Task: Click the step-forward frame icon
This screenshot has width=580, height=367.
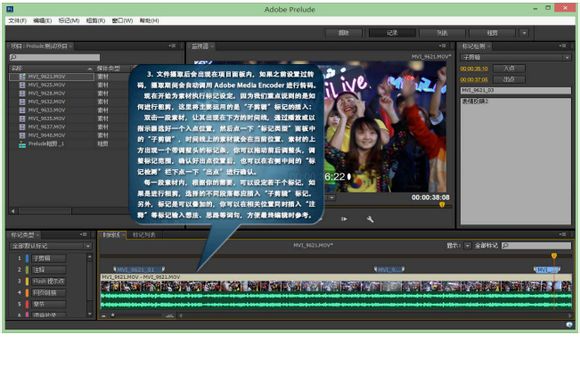Action: [x=344, y=219]
